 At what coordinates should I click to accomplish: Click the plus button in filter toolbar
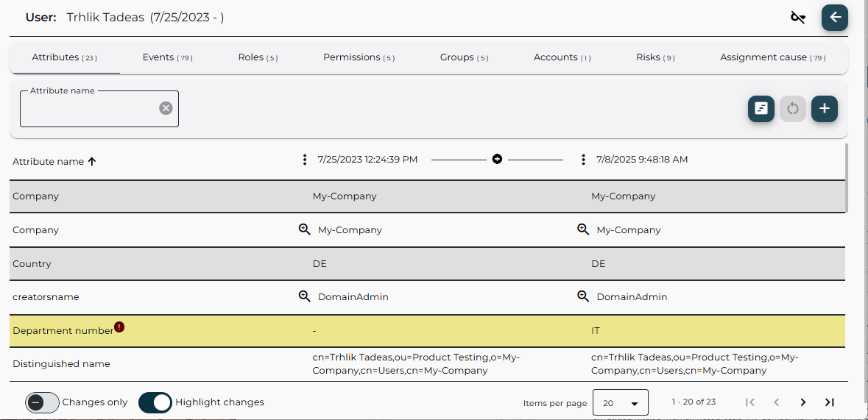coord(825,109)
